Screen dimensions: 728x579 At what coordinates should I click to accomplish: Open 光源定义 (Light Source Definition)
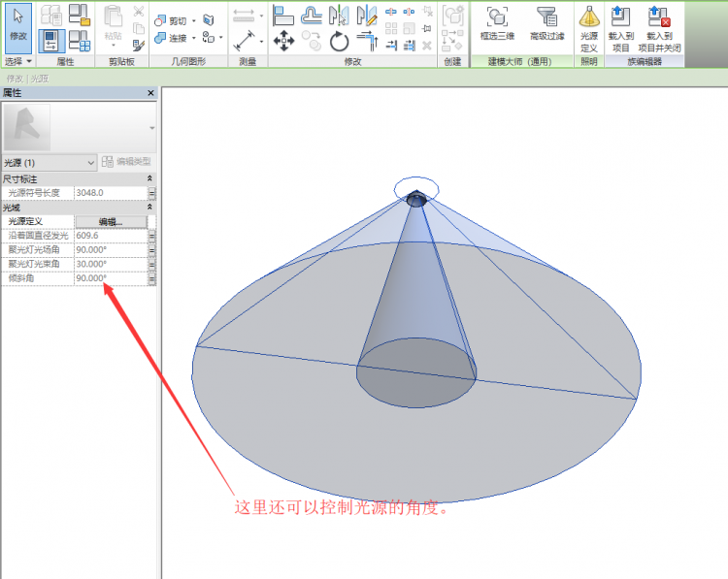(589, 29)
